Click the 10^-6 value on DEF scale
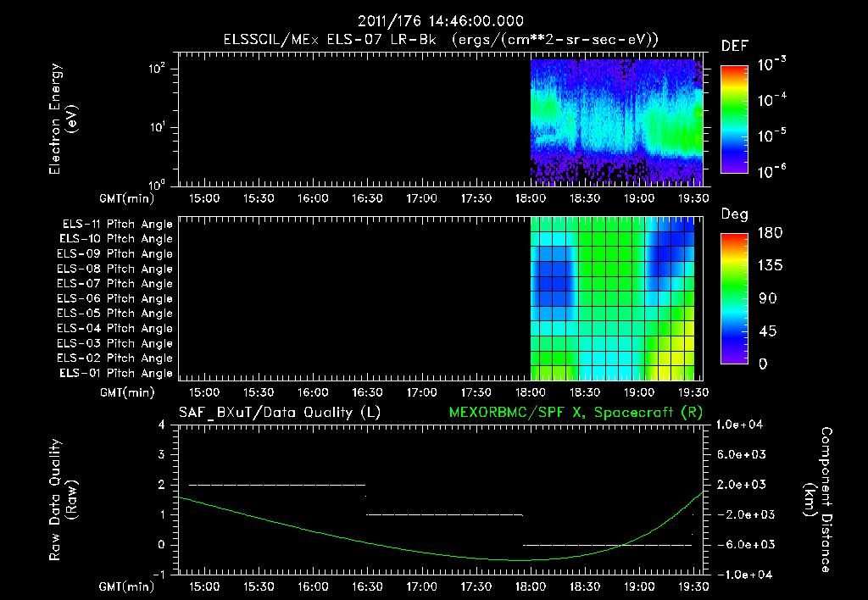Viewport: 868px width, 600px height. point(771,171)
